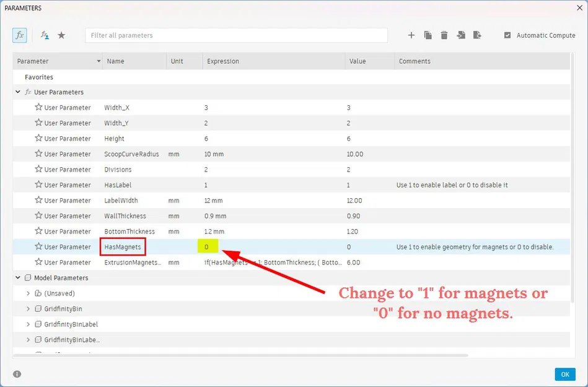Edit the '12 mm' LabelWidth expression

pyautogui.click(x=213, y=201)
